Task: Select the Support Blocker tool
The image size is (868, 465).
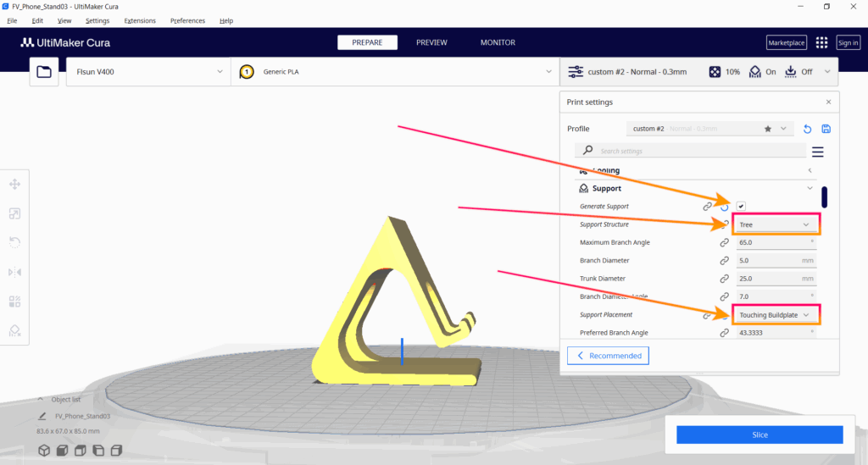Action: (15, 330)
